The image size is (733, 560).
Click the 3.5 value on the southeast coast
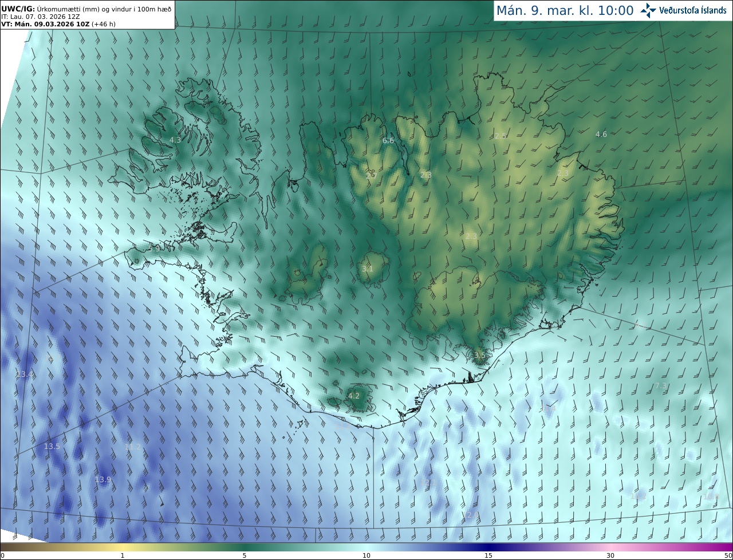(480, 356)
